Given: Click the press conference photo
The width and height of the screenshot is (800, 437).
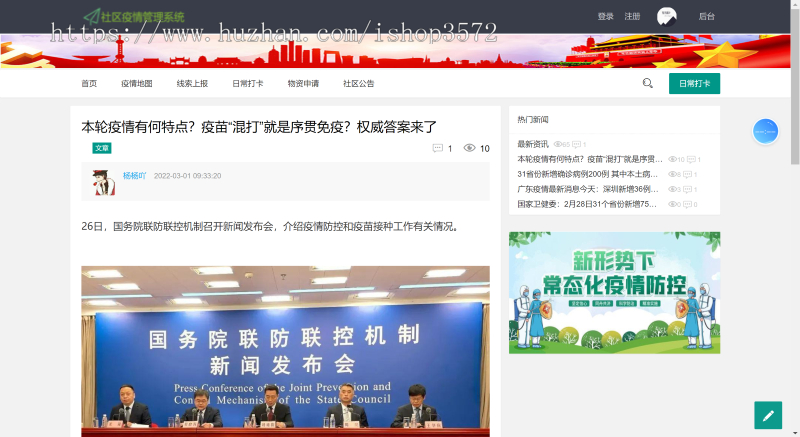Looking at the screenshot, I should pyautogui.click(x=285, y=351).
